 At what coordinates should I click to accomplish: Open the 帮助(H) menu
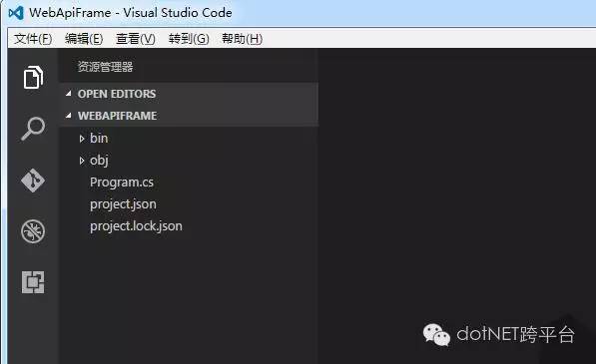pos(242,39)
